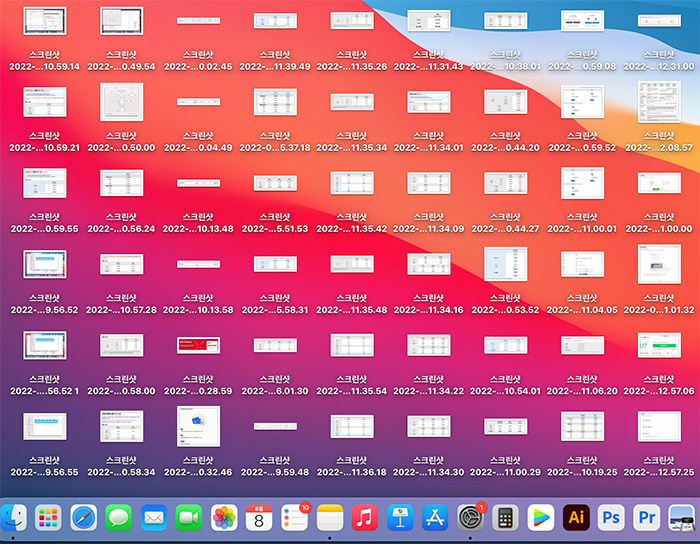This screenshot has width=700, height=544.
Task: Click file name 2022-...5.58.31
Action: pos(275,310)
